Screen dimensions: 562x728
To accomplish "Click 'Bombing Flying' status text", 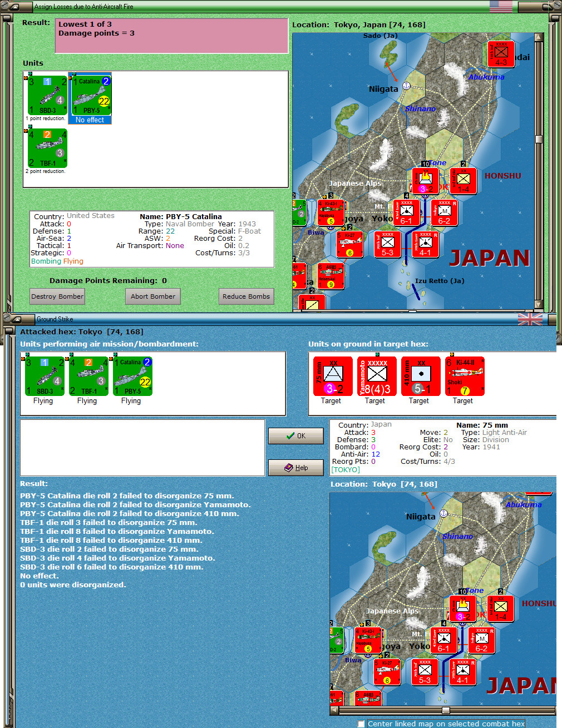I will coord(57,261).
